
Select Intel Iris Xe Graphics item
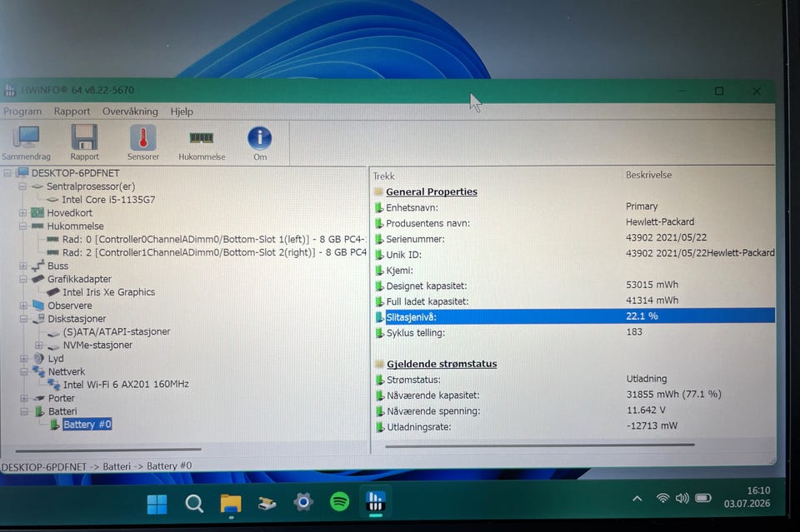108,292
